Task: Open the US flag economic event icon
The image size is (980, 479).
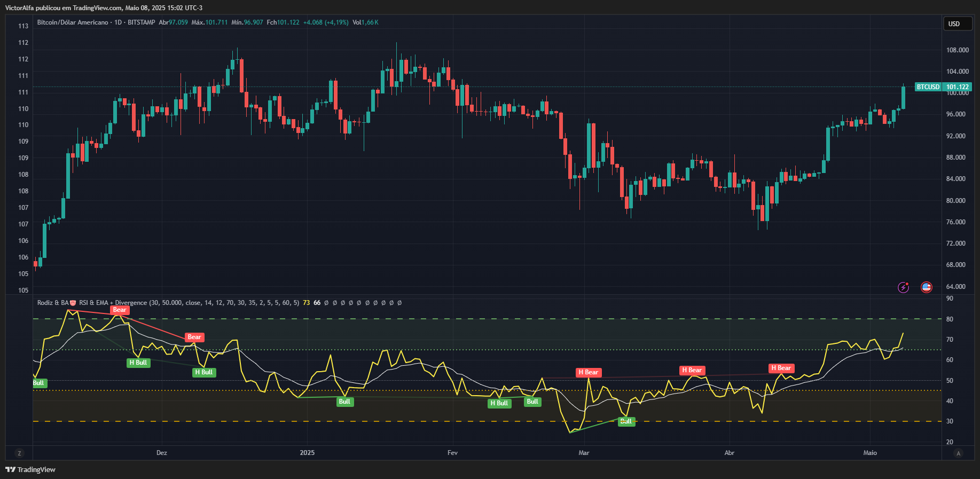Action: (927, 287)
